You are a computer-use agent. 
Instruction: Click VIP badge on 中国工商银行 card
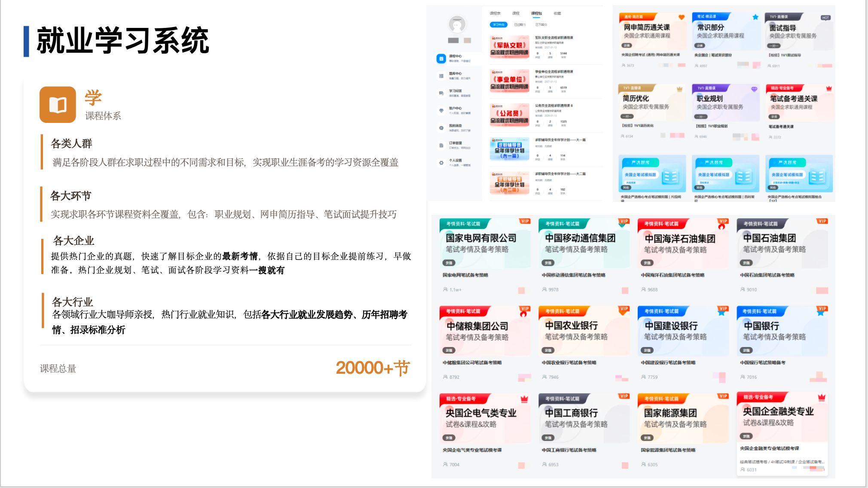624,396
